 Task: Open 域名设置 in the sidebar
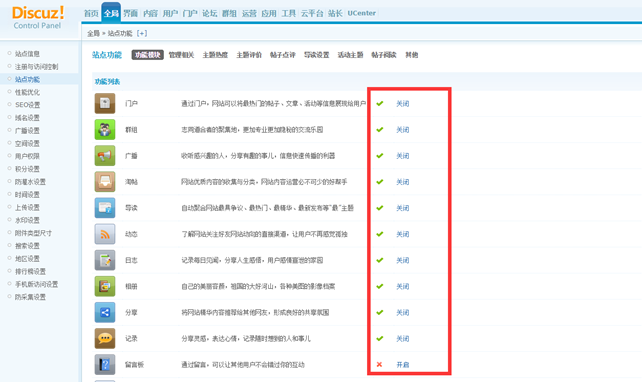click(27, 118)
